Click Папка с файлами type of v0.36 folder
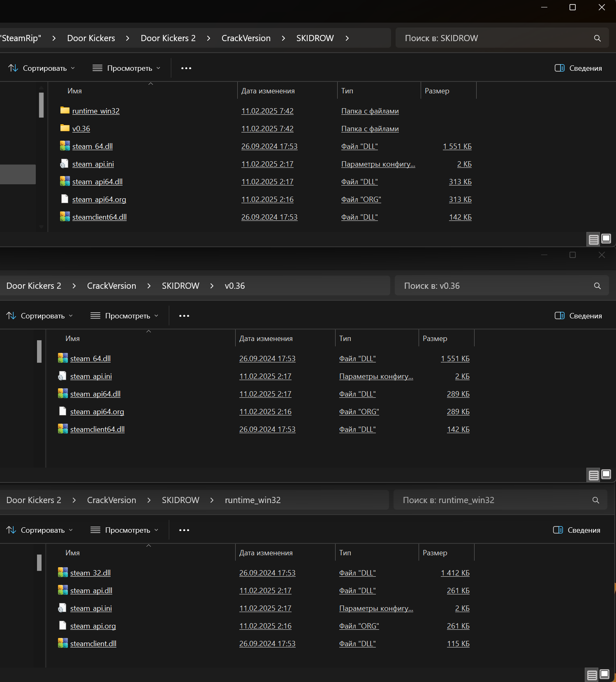This screenshot has width=616, height=682. (x=370, y=128)
